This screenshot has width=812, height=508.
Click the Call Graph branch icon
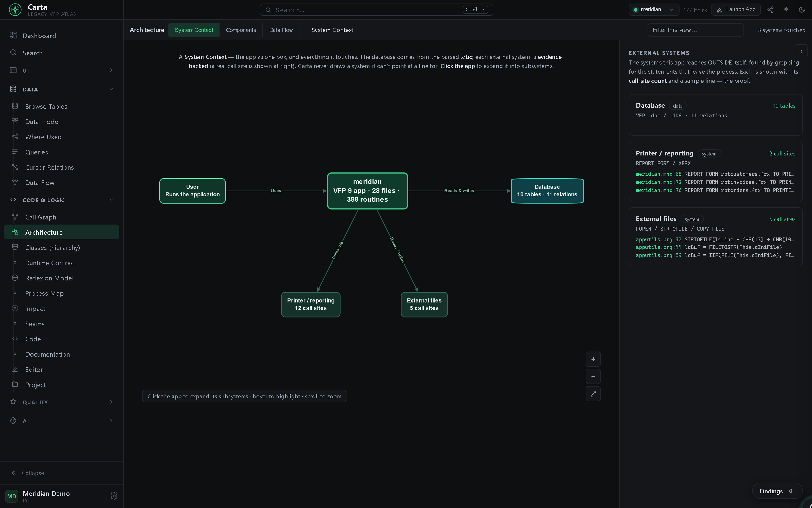pyautogui.click(x=15, y=217)
